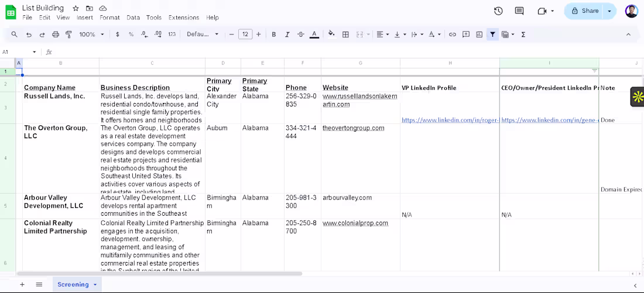Screen dimensions: 644x293
Task: Open the zoom level dropdown 100%
Action: pos(91,35)
